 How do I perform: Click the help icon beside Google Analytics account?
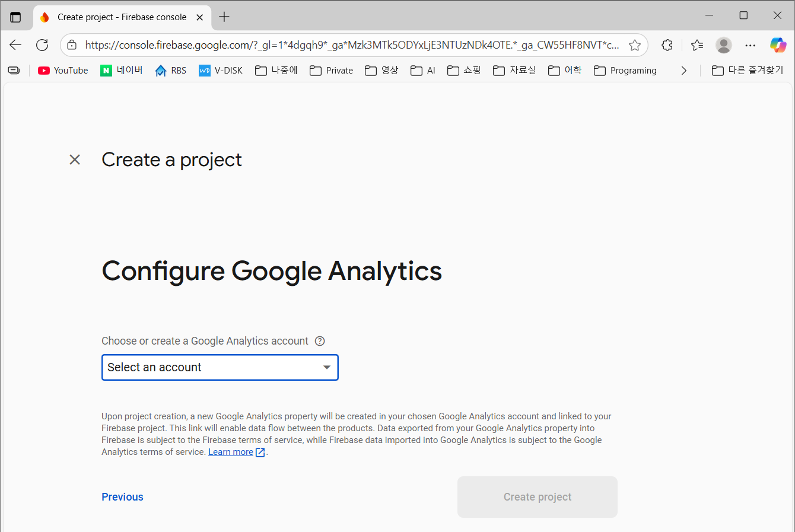320,341
